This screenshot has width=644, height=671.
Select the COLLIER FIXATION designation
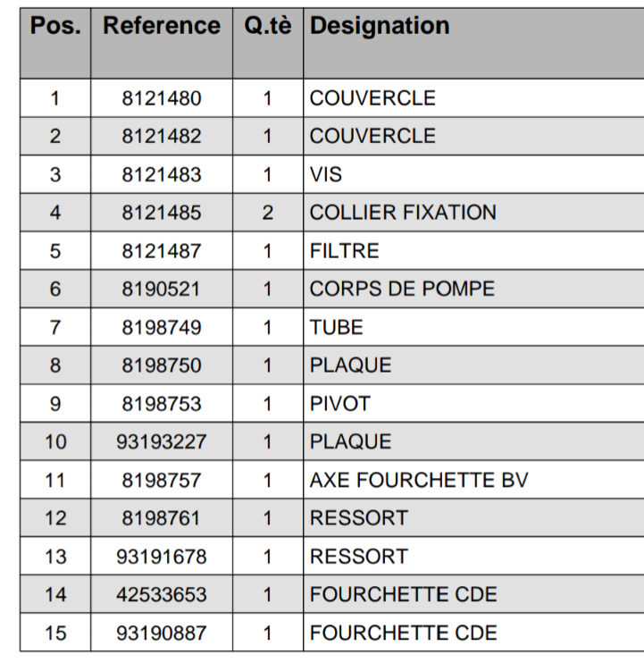pyautogui.click(x=403, y=213)
